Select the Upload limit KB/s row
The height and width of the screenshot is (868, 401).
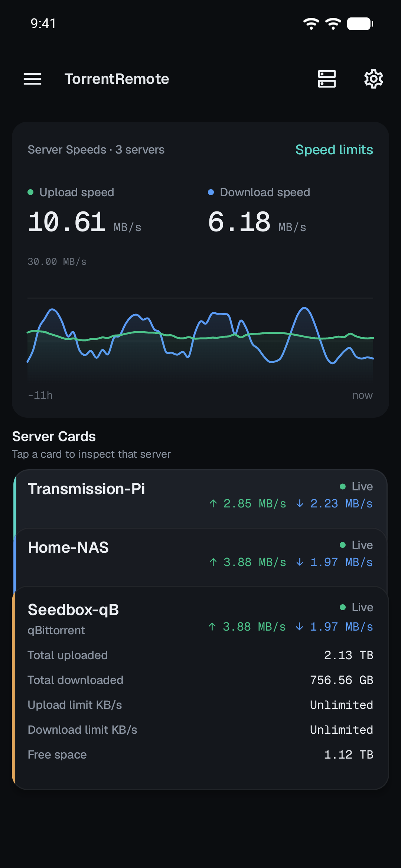click(200, 705)
